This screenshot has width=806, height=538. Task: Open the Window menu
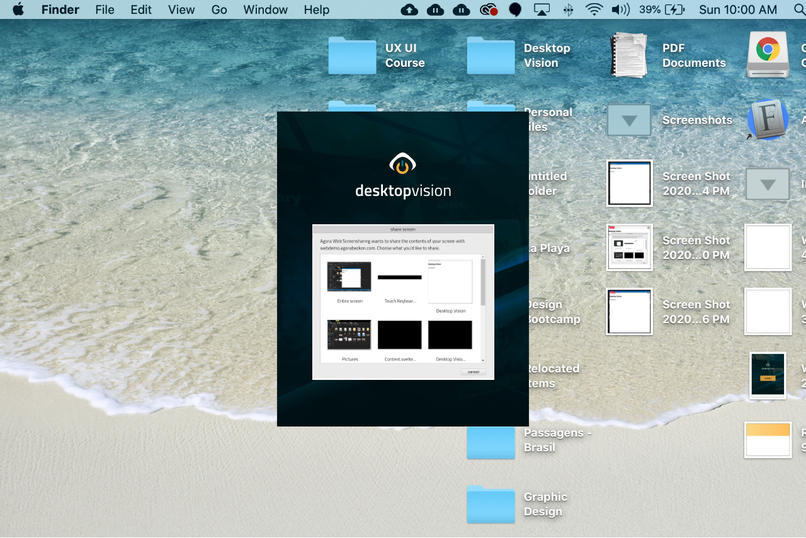coord(265,10)
